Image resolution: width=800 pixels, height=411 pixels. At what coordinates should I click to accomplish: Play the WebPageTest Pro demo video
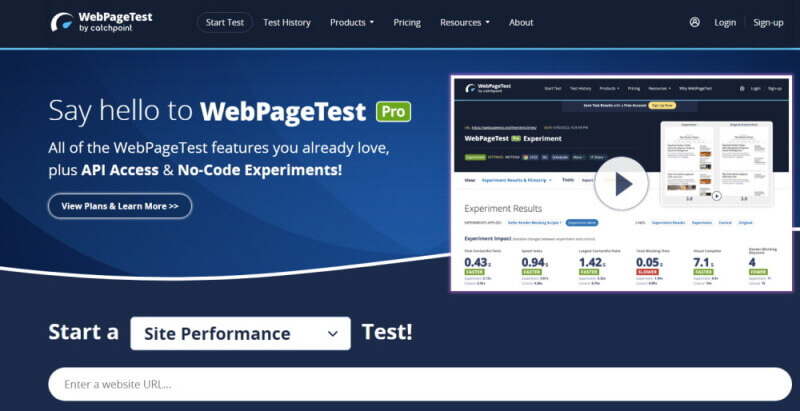click(621, 184)
